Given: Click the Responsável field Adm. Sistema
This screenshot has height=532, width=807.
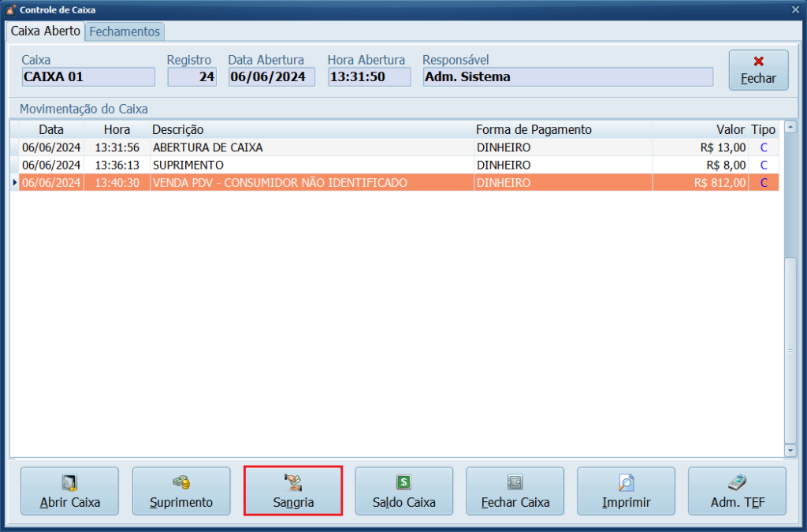Looking at the screenshot, I should coord(567,77).
